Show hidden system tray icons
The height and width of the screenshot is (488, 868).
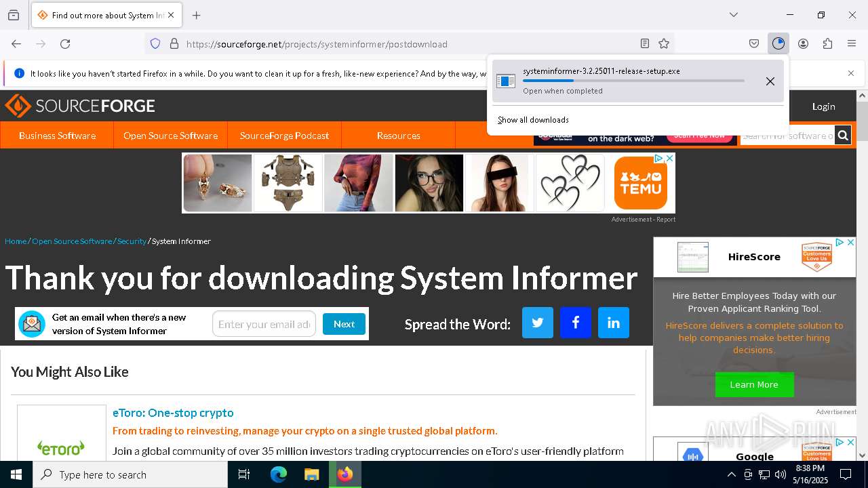click(731, 474)
